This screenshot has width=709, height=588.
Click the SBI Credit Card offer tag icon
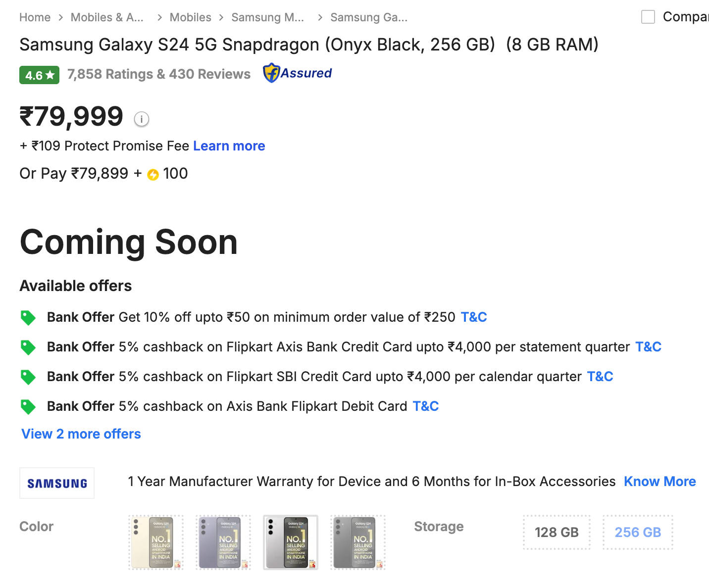click(x=28, y=377)
